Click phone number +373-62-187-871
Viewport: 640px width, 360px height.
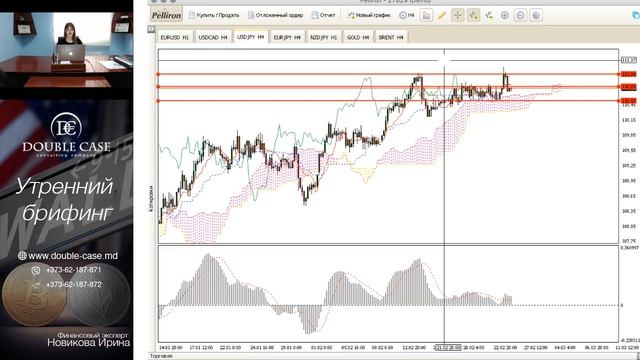point(73,270)
